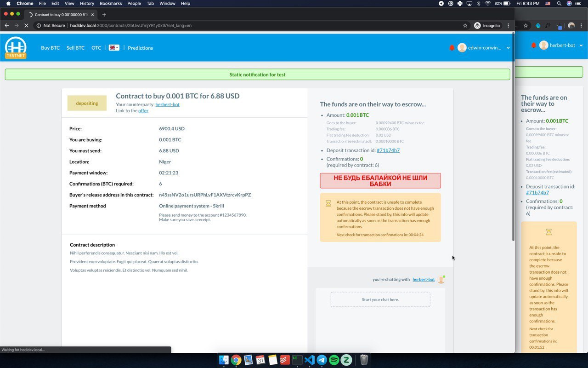Click bookmark star in back Chrome window

(526, 26)
